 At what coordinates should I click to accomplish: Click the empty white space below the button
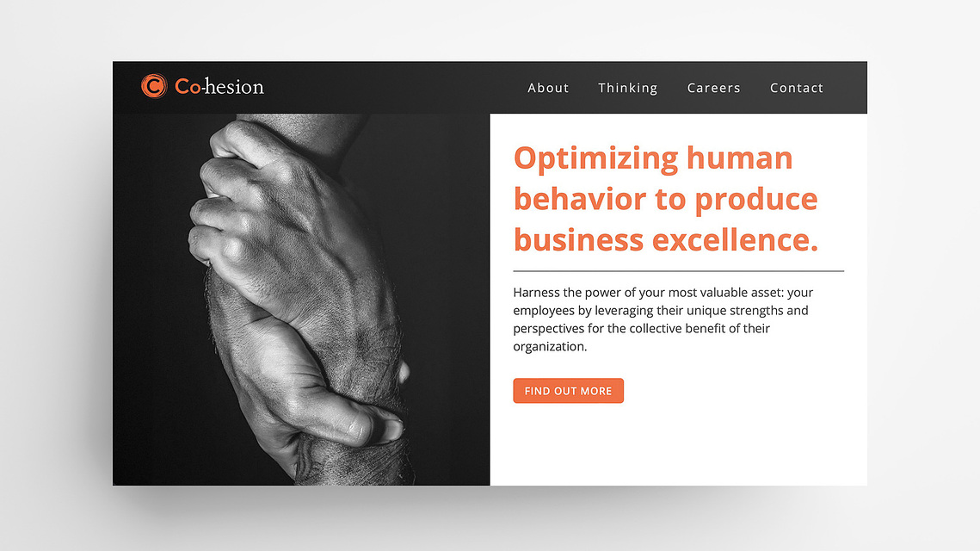coord(678,445)
